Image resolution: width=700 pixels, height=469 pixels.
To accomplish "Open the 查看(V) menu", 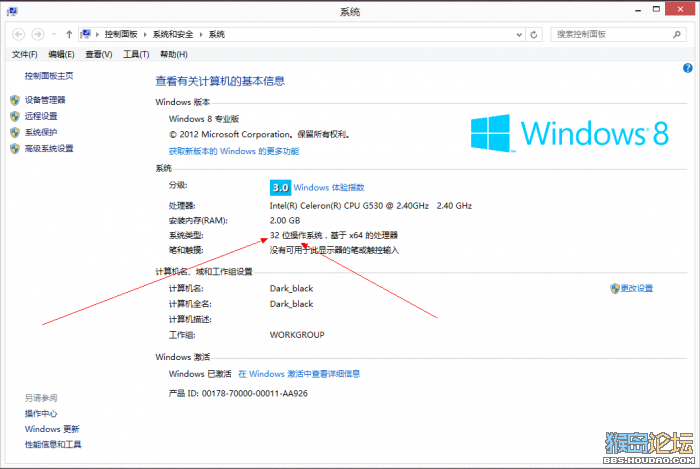I will [x=99, y=54].
